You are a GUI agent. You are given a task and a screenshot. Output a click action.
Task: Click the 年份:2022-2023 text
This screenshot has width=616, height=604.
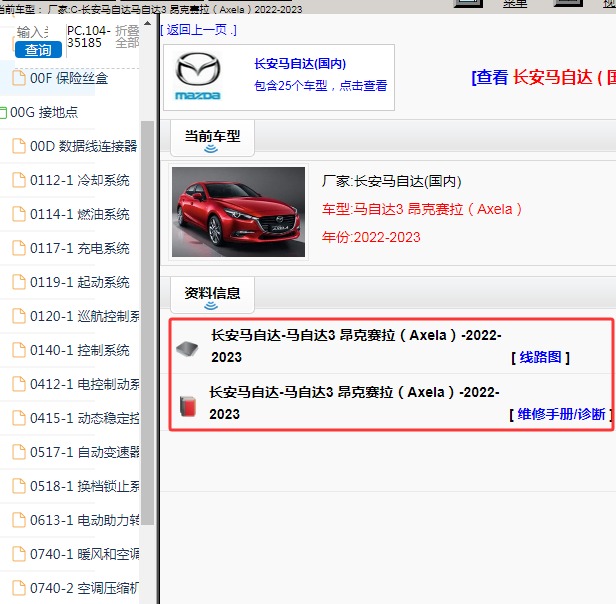371,237
